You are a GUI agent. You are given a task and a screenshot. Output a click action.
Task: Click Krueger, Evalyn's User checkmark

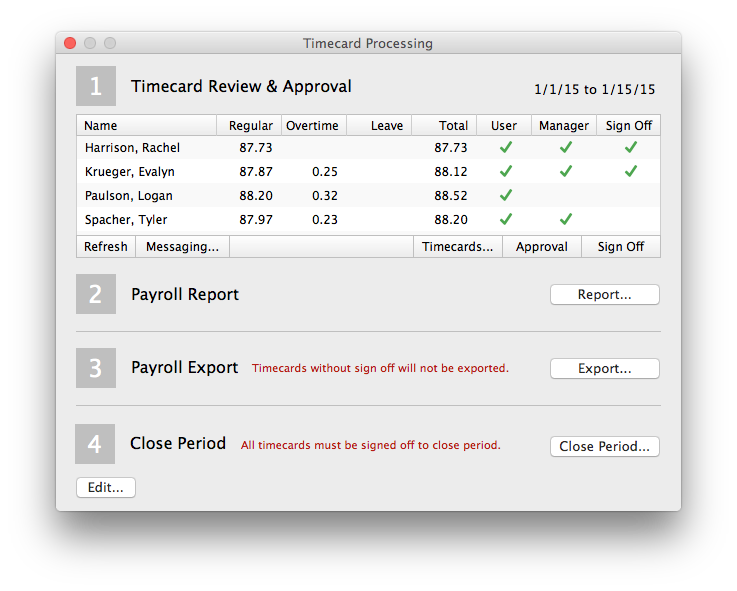point(506,171)
